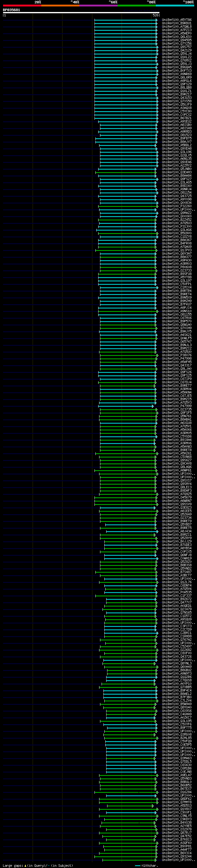Pick sequence label UniRef100_A5BDL2
This screenshot has height=868, width=197.
[176, 145]
